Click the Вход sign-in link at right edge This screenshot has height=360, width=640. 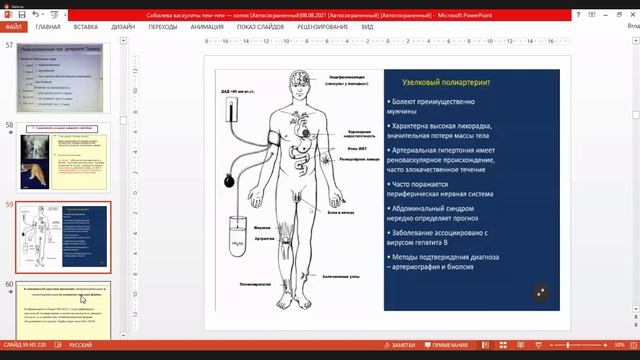[x=633, y=26]
